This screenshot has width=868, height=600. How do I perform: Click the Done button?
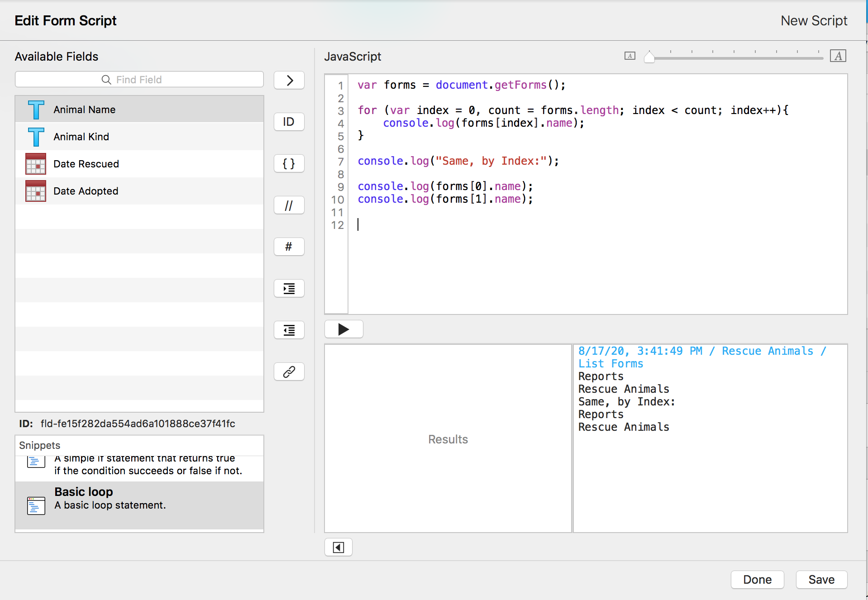[757, 580]
